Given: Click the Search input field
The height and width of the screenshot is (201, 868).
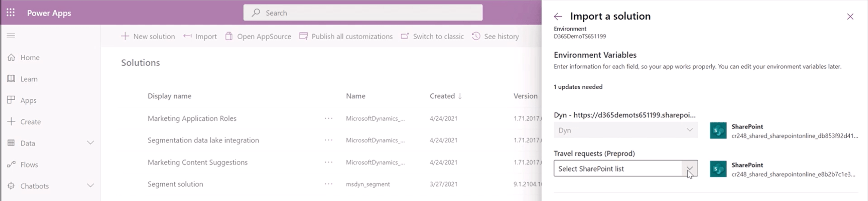Looking at the screenshot, I should pyautogui.click(x=363, y=13).
